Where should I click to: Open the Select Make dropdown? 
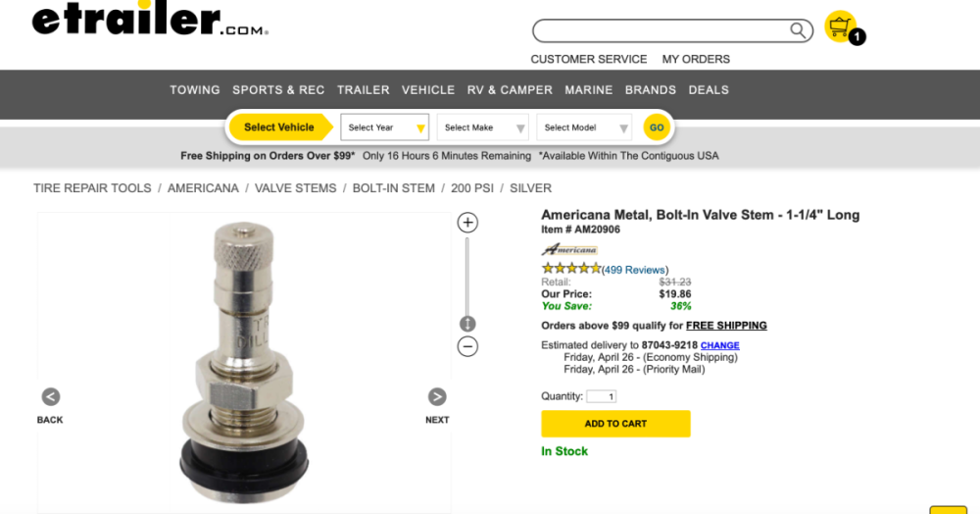tap(484, 128)
